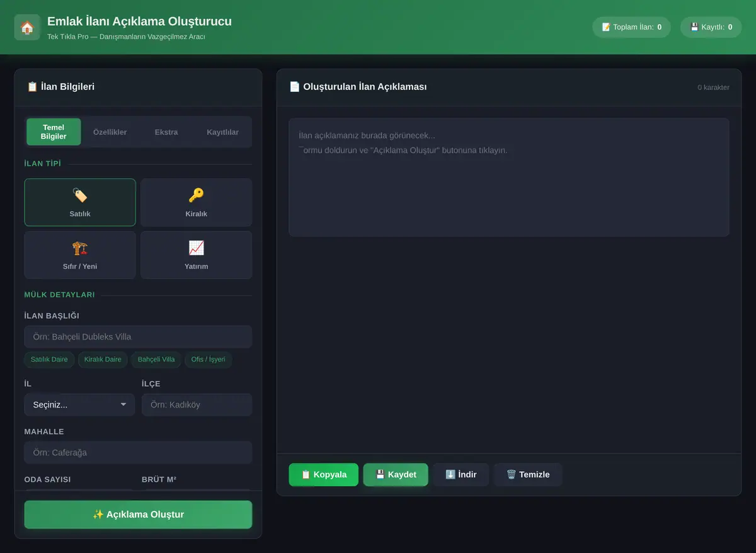Viewport: 756px width, 553px height.
Task: Click the "0 karakter" counter text
Action: point(713,88)
